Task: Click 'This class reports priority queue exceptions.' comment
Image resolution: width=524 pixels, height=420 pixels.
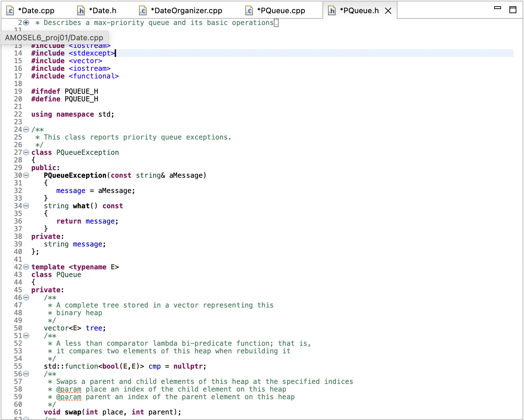Action: pos(138,137)
